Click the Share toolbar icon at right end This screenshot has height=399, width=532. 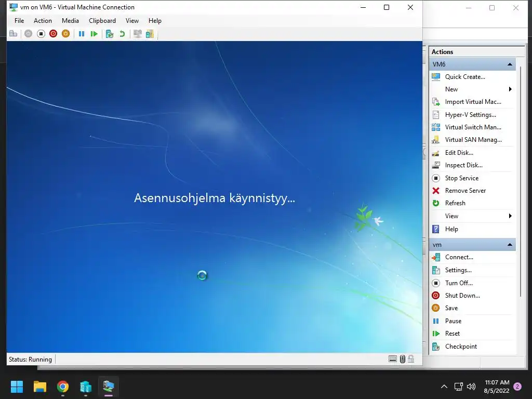coord(150,34)
